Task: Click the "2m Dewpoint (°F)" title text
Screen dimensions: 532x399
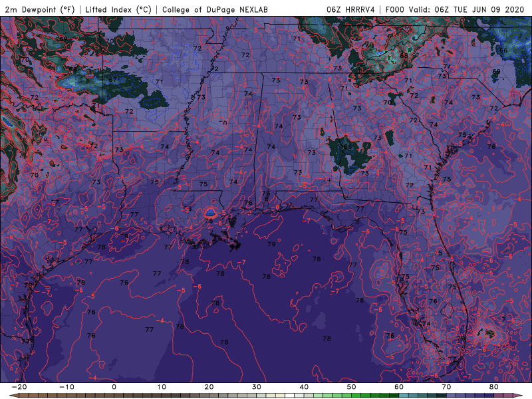Action: (x=40, y=9)
